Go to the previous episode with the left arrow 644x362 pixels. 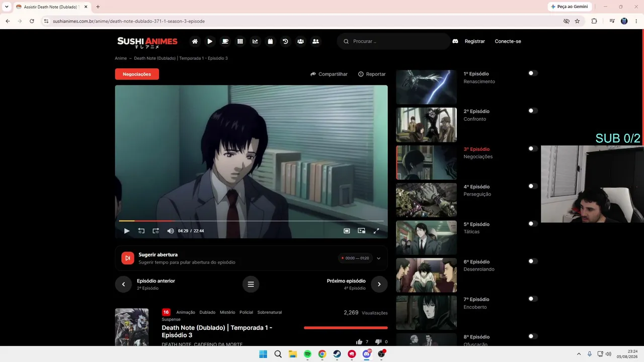tap(123, 284)
